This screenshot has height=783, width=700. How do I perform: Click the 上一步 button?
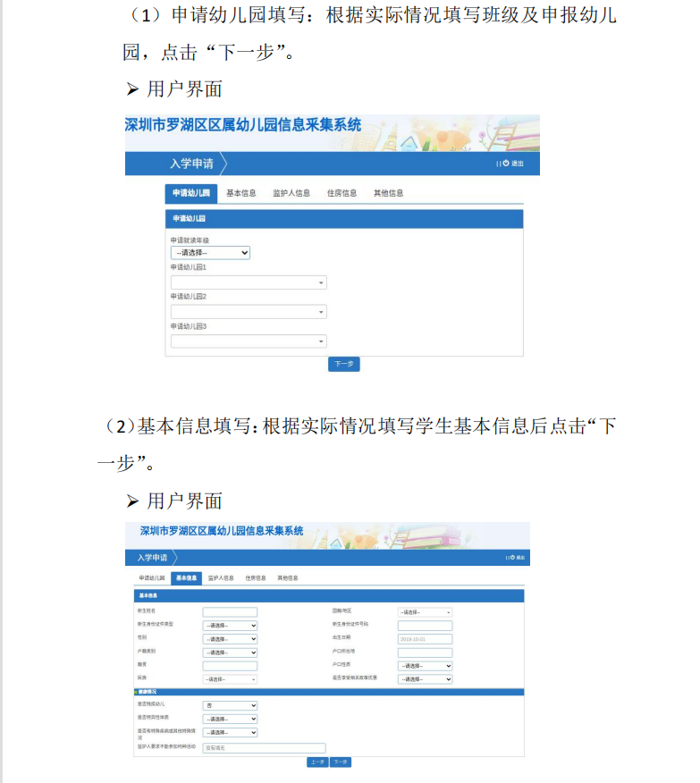point(317,762)
